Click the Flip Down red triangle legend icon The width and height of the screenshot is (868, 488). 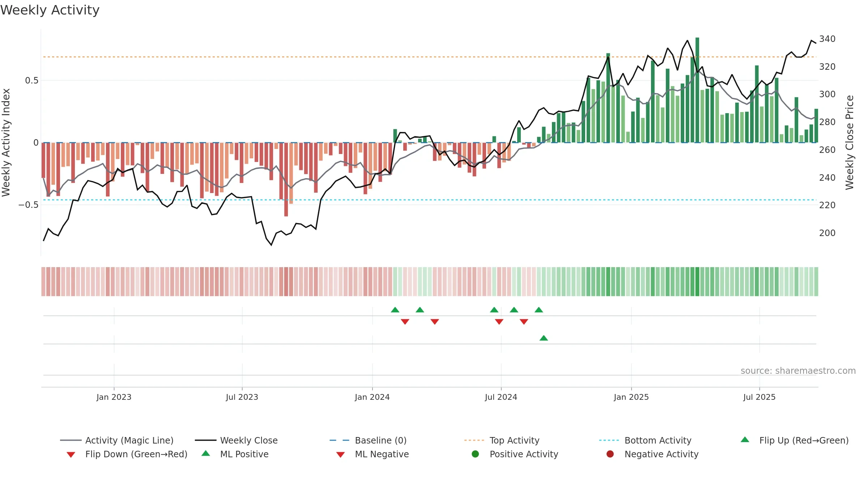coord(71,455)
